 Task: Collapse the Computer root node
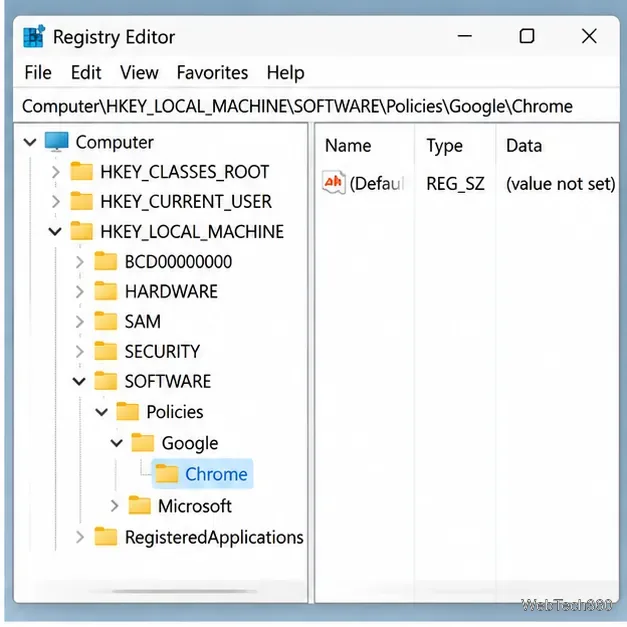point(30,142)
